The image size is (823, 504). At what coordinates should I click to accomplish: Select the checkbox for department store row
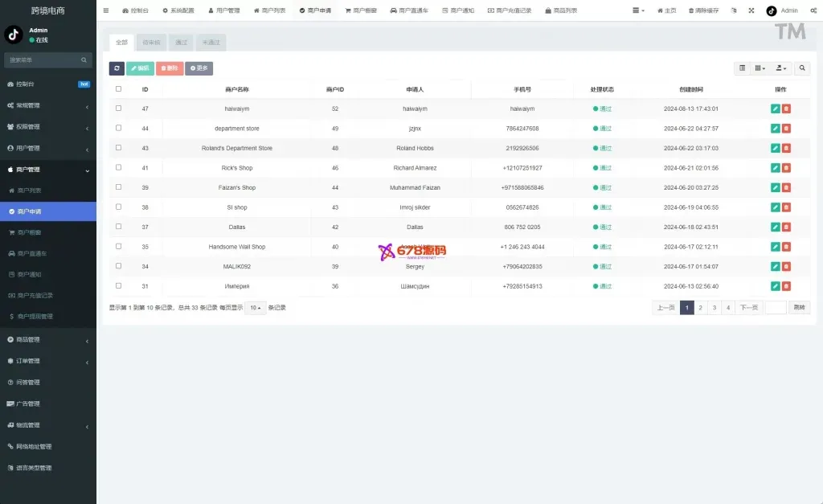pos(119,129)
